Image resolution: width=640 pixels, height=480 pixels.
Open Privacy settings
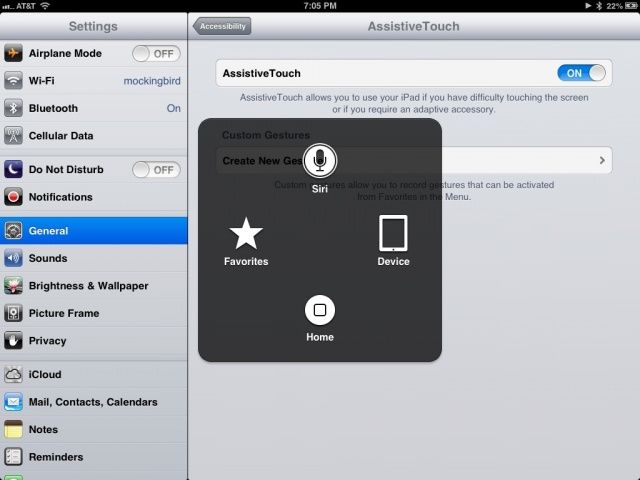coord(93,340)
